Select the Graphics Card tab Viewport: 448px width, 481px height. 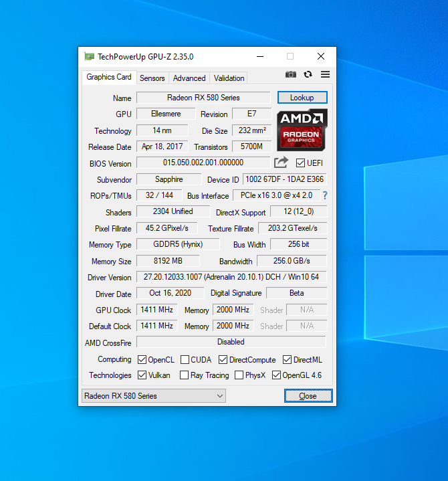point(109,77)
